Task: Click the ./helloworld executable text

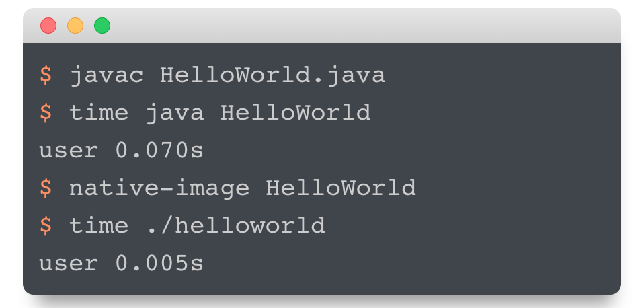Action: coord(235,225)
